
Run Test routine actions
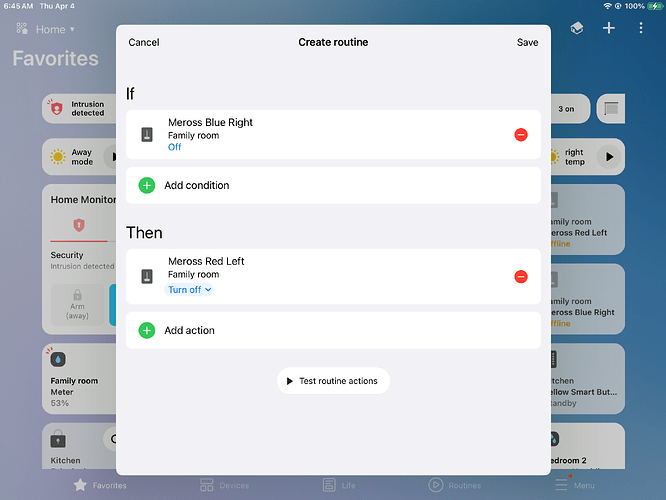pos(333,381)
